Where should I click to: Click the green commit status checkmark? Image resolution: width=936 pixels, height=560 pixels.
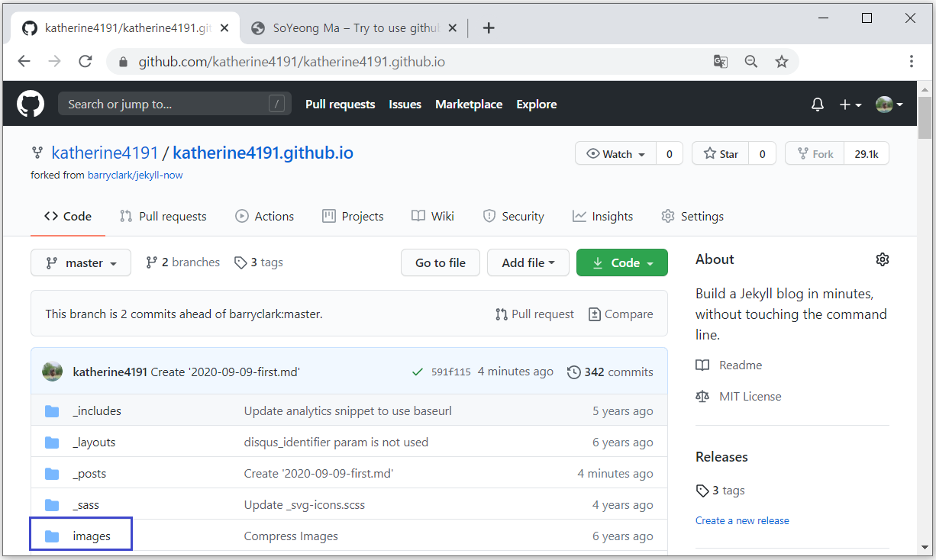point(418,372)
